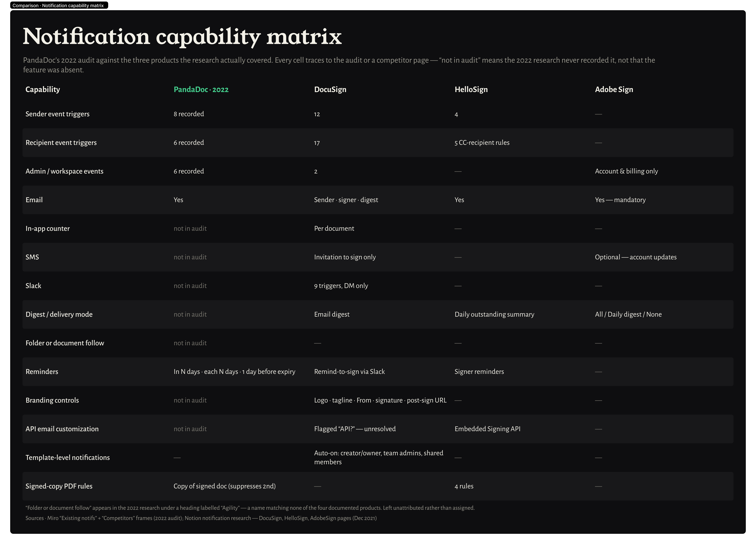Image resolution: width=756 pixels, height=544 pixels.
Task: Select the 'Capability' column header
Action: coord(43,89)
